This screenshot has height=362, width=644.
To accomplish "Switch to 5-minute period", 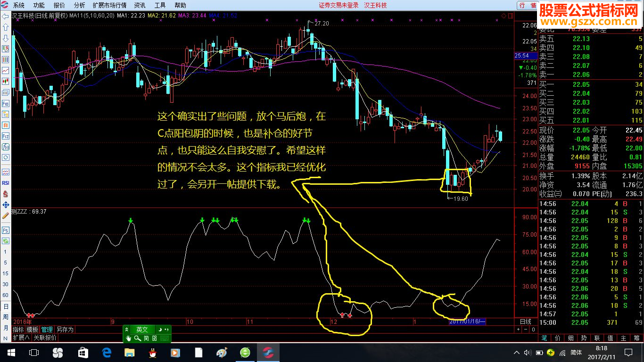I will pos(6,263).
